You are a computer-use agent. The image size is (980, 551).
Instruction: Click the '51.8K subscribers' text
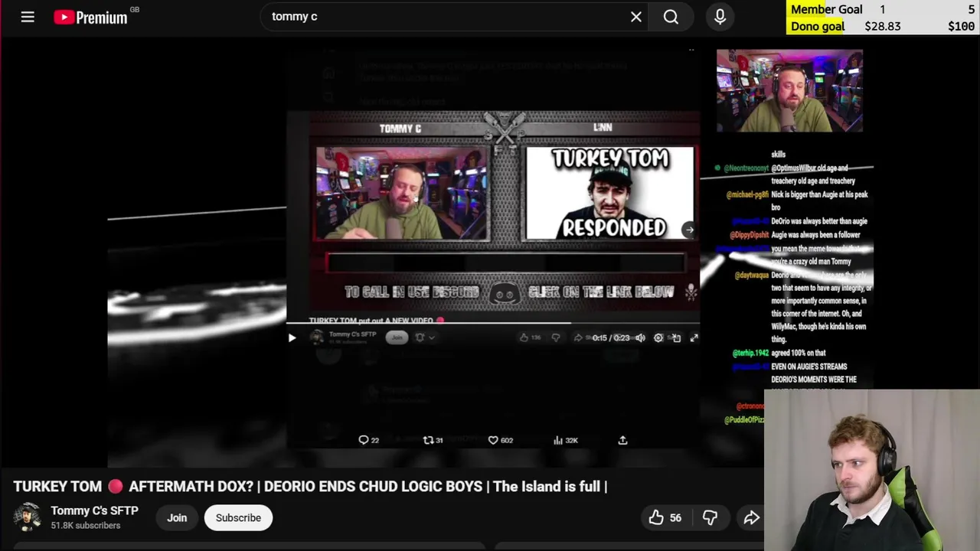pos(86,526)
